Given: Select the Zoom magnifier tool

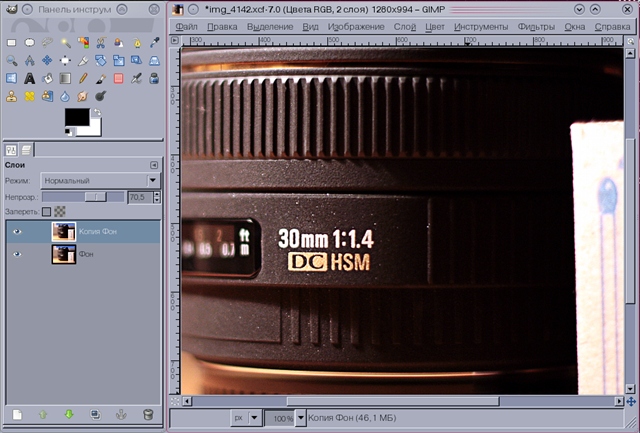Looking at the screenshot, I should (x=12, y=60).
